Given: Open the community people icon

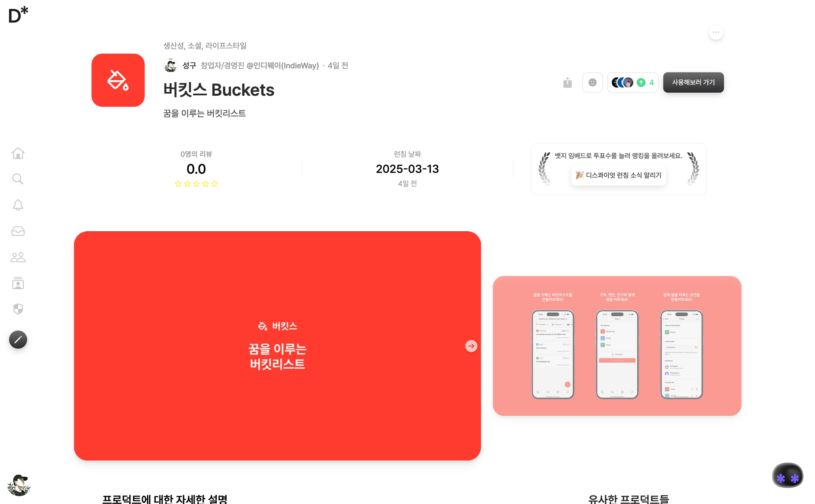Looking at the screenshot, I should (18, 257).
